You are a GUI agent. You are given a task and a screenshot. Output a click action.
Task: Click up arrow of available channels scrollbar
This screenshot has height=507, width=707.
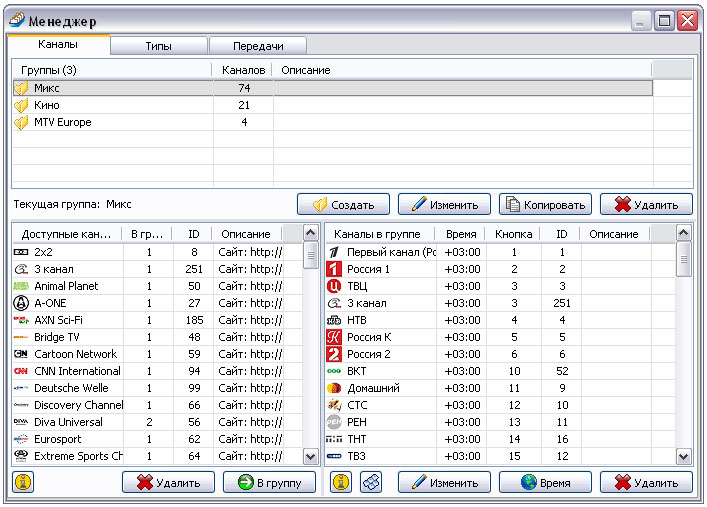click(x=310, y=233)
